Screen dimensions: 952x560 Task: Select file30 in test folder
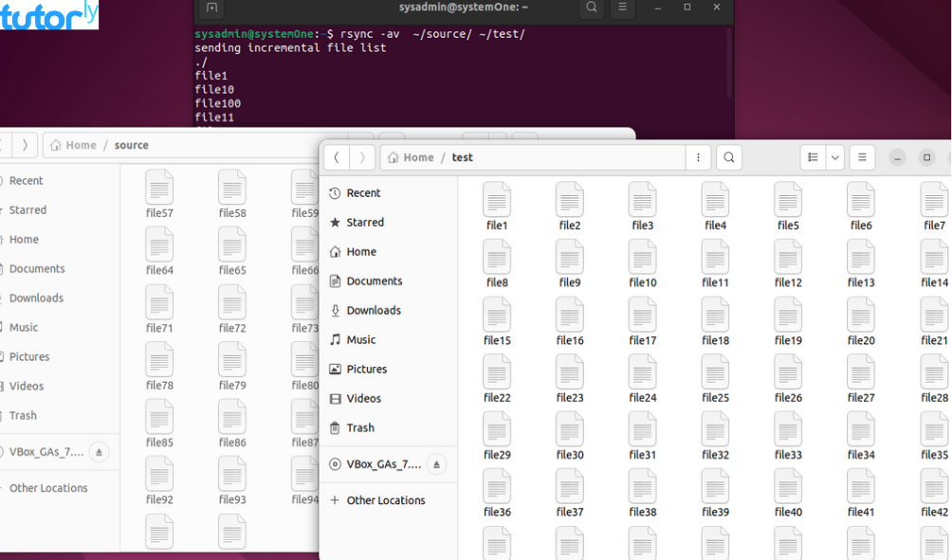[x=570, y=436]
